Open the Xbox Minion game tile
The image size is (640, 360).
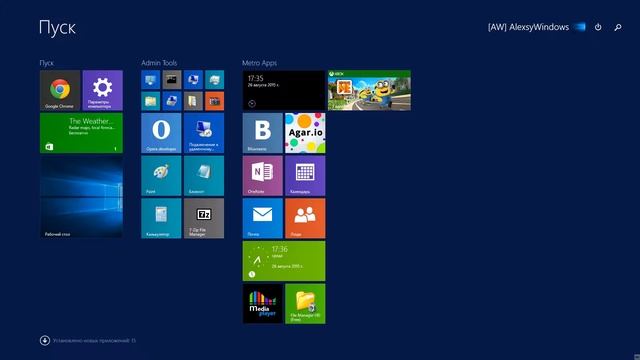[x=369, y=90]
